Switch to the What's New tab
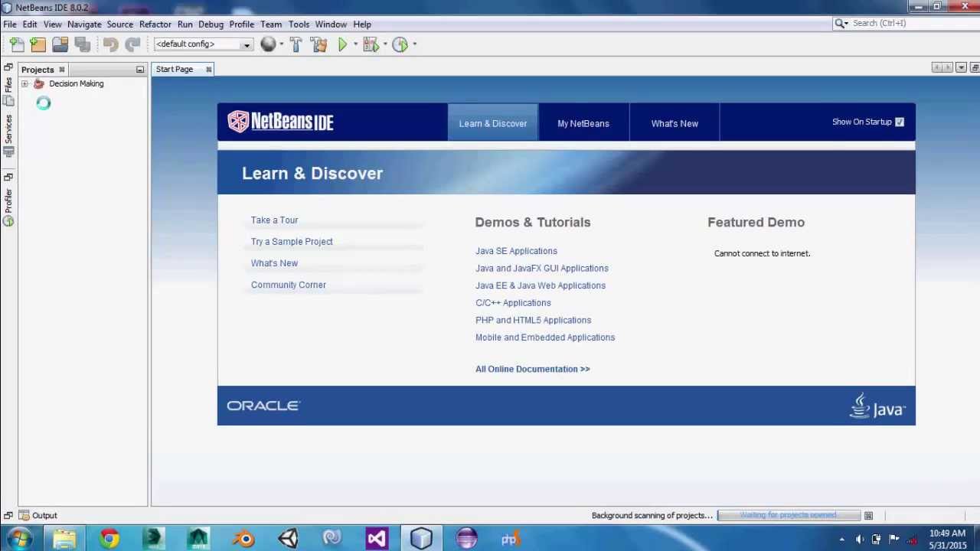This screenshot has width=980, height=551. click(675, 123)
